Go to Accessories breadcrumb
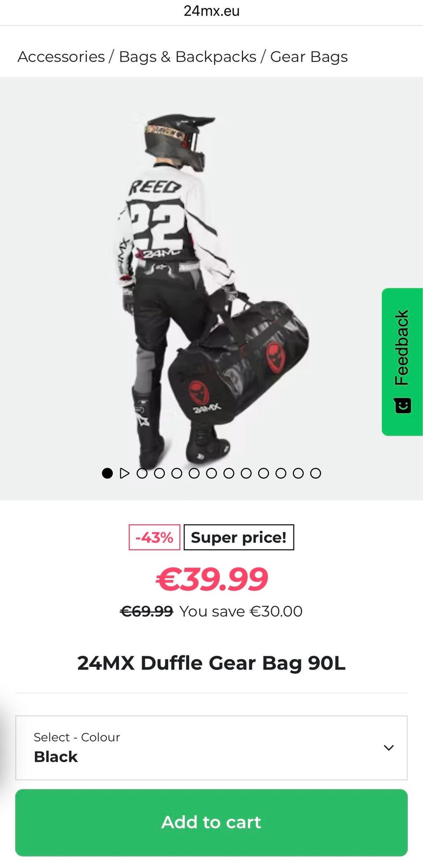This screenshot has width=423, height=868. tap(61, 56)
